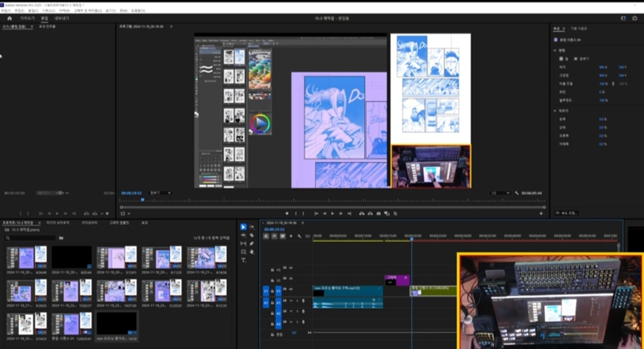Select the Selection arrow tool
Viewport: 644px width, 349px height.
tap(243, 227)
